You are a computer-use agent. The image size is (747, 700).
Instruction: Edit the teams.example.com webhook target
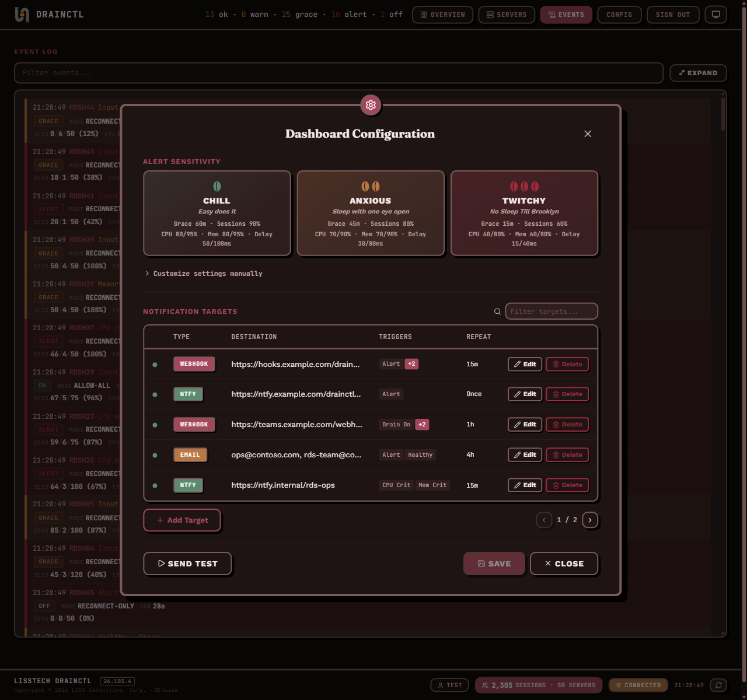(525, 425)
